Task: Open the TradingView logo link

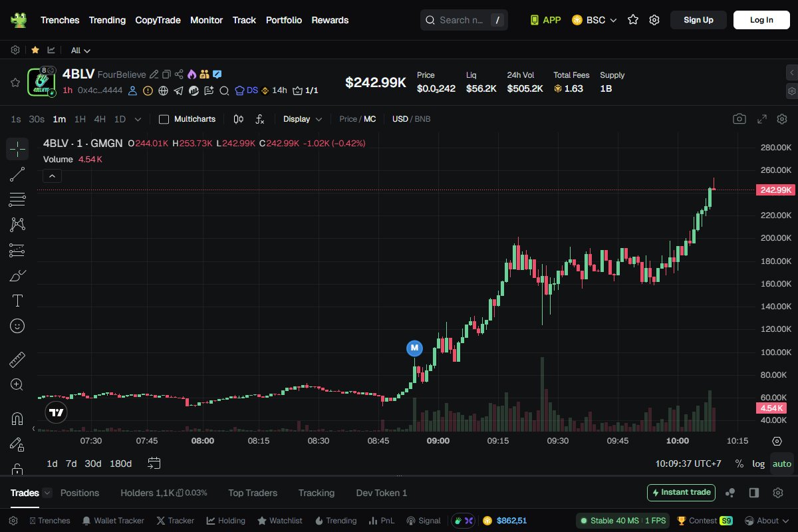Action: [57, 412]
